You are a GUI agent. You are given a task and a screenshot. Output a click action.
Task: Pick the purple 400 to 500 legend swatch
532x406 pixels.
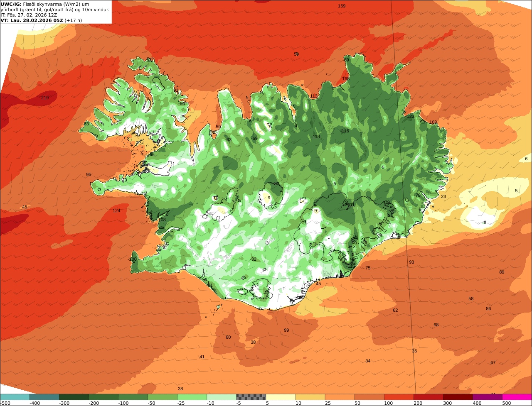tap(487, 397)
